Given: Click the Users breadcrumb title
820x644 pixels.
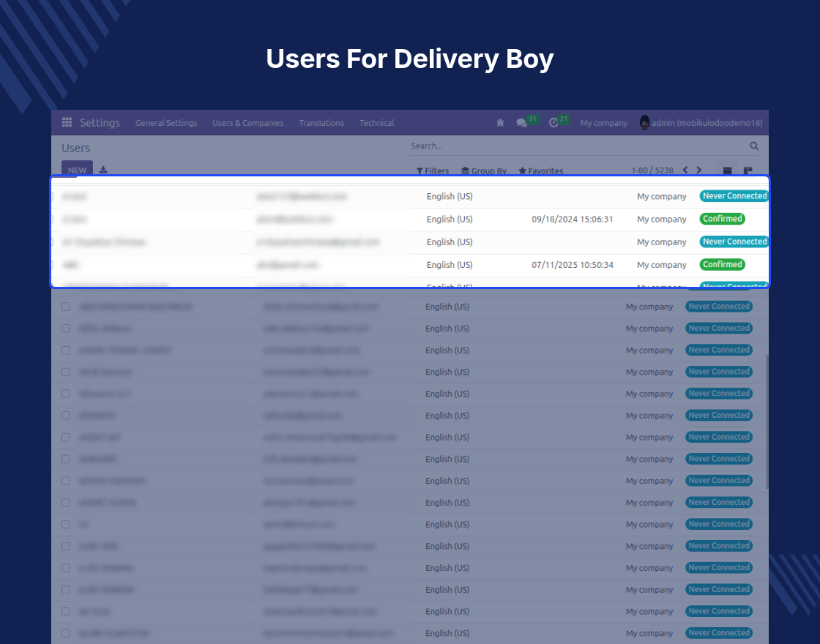Looking at the screenshot, I should (76, 148).
